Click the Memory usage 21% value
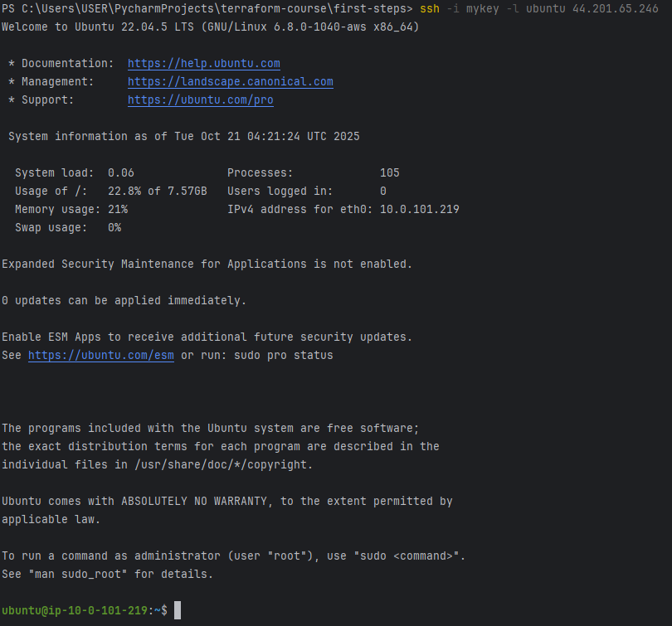 [118, 210]
